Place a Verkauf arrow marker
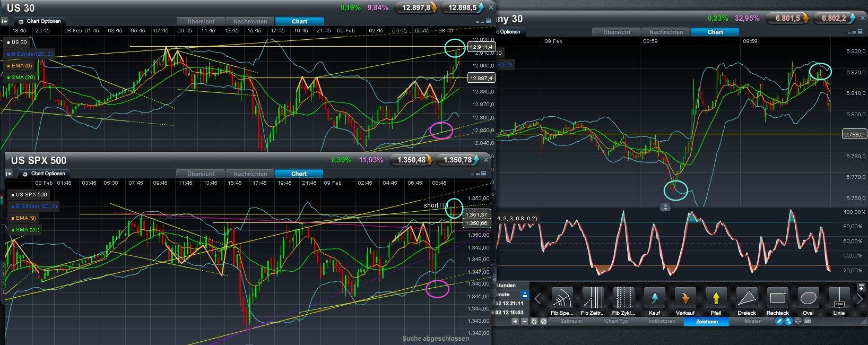Viewport: 868px width, 345px height. pyautogui.click(x=685, y=301)
